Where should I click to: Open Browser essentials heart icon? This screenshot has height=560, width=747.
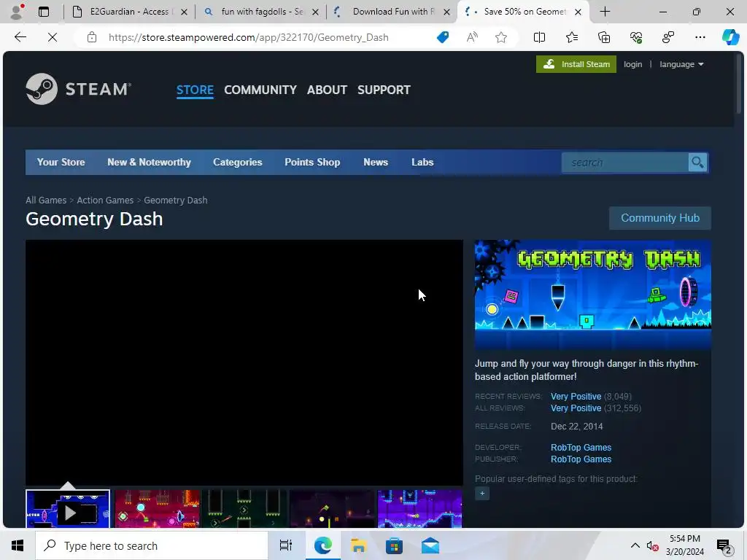(636, 37)
